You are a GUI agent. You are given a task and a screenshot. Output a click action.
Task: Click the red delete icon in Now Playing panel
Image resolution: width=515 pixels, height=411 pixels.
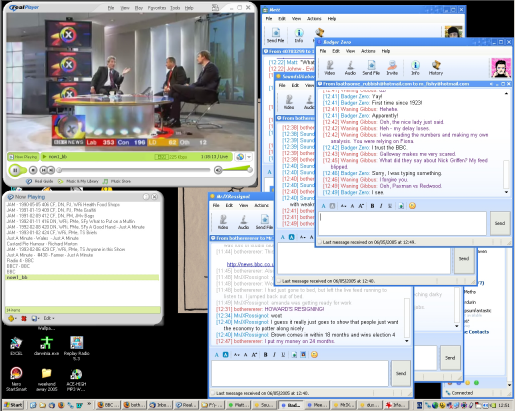pyautogui.click(x=24, y=318)
